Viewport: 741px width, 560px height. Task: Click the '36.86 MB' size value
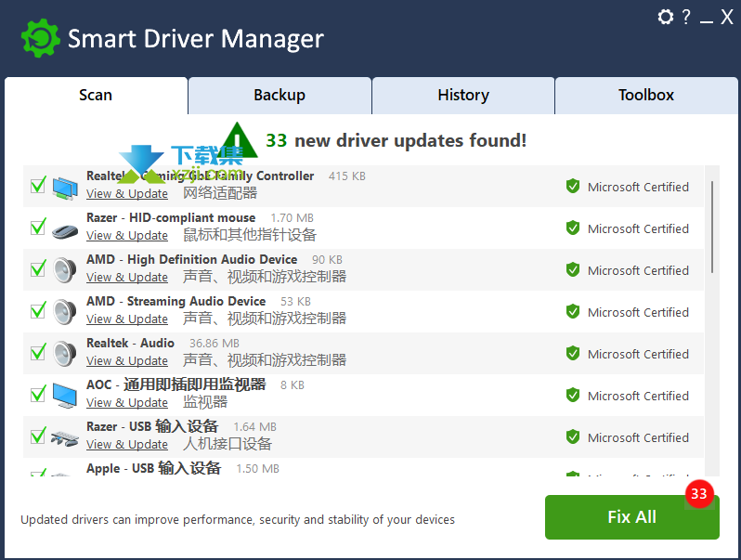tap(214, 344)
